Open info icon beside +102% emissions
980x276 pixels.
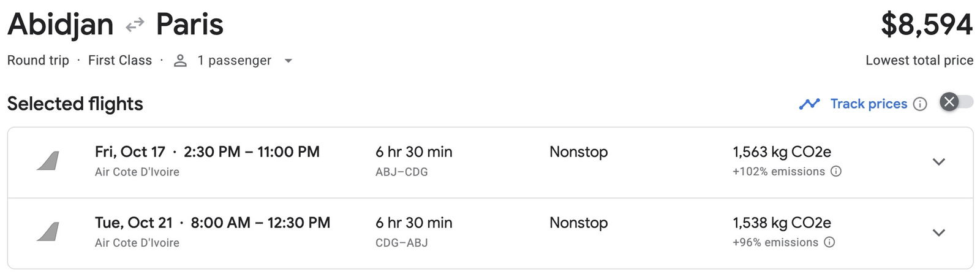pos(836,171)
